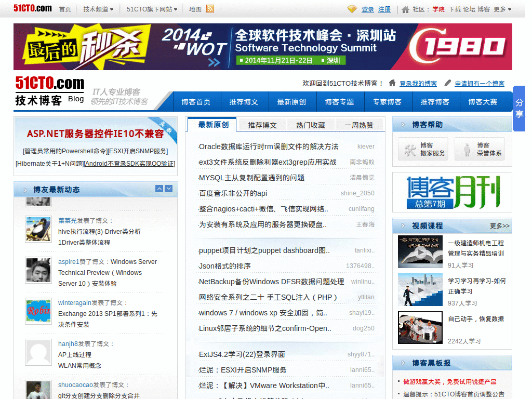The image size is (532, 399).
Task: Click the 学院 community link
Action: [x=438, y=9]
